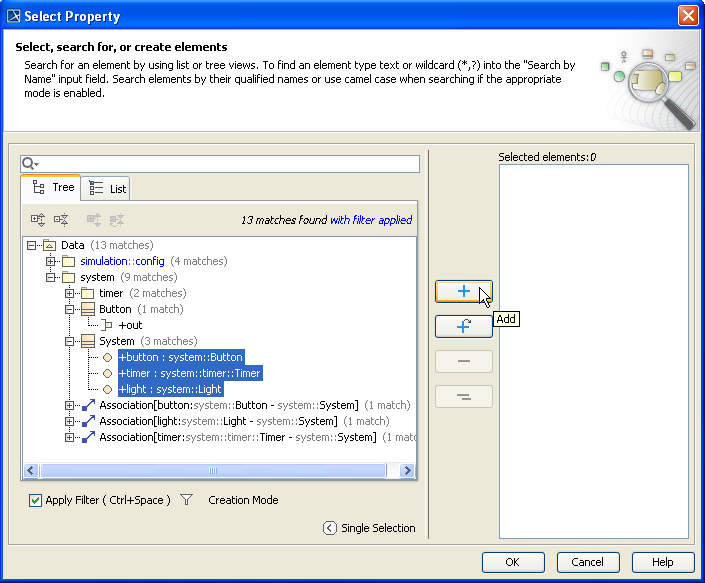Select 'System' class row text
Image resolution: width=705 pixels, height=583 pixels.
[117, 341]
